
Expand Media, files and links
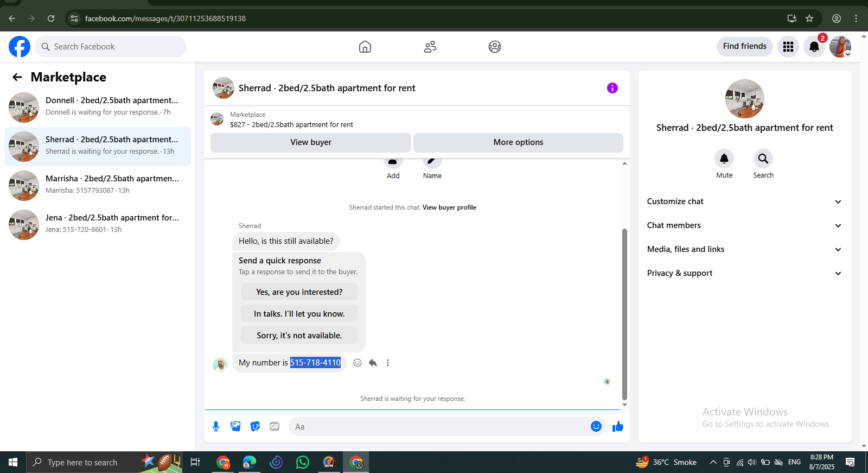pyautogui.click(x=744, y=249)
